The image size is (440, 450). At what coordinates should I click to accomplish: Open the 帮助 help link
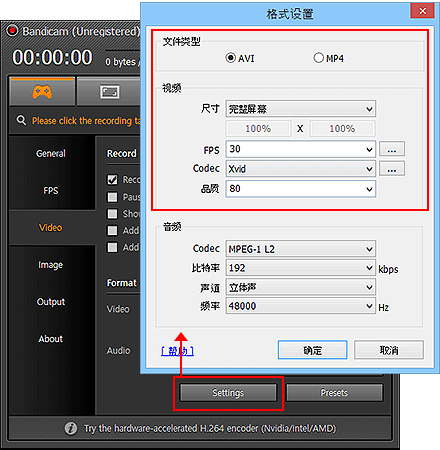(177, 351)
